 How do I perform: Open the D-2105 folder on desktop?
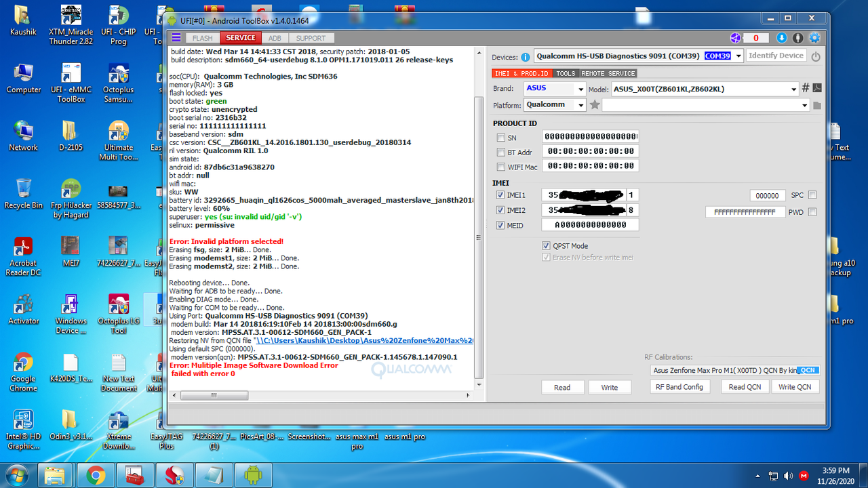[71, 136]
